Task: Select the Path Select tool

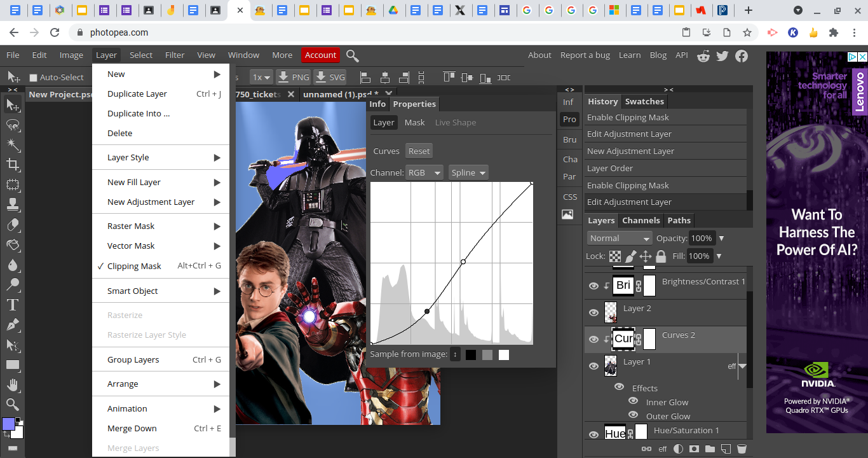Action: pos(13,345)
